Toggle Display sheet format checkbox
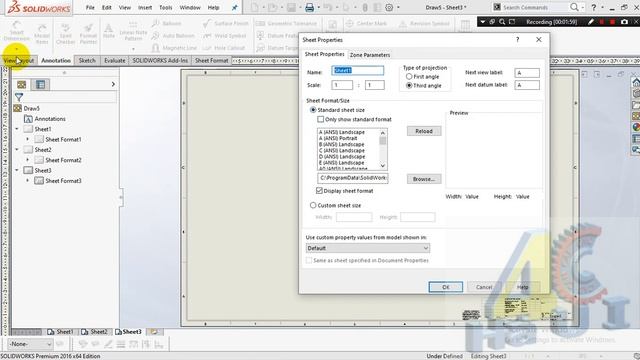The image size is (640, 360). pyautogui.click(x=319, y=191)
